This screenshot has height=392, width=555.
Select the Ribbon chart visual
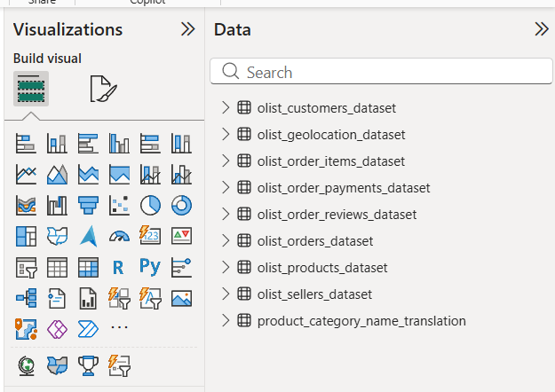pos(26,206)
